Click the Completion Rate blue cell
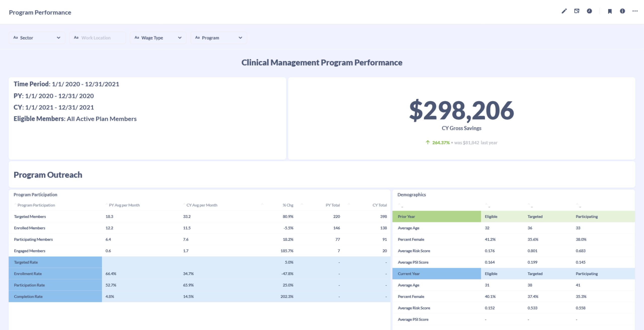Screen dimensions: 644x330 pos(55,296)
